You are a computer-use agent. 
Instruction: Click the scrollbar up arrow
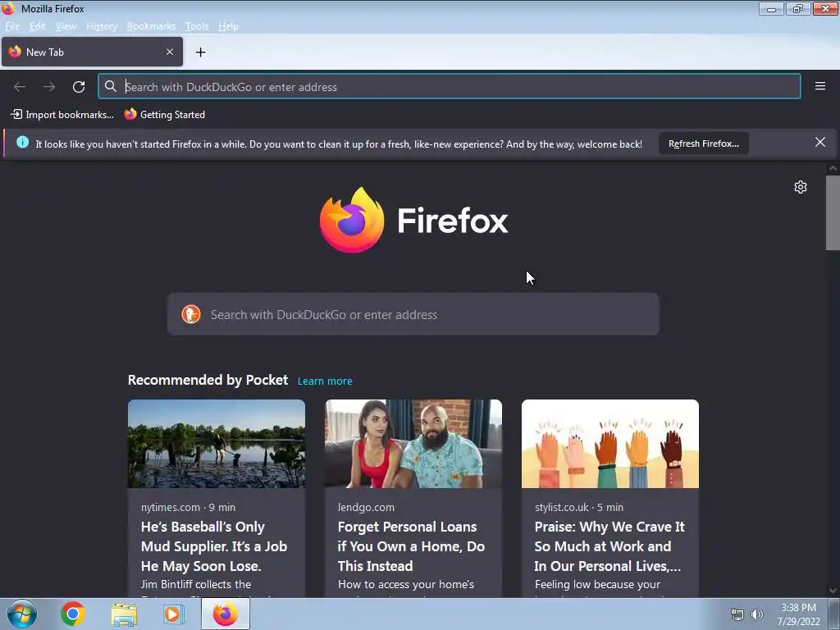pyautogui.click(x=833, y=168)
